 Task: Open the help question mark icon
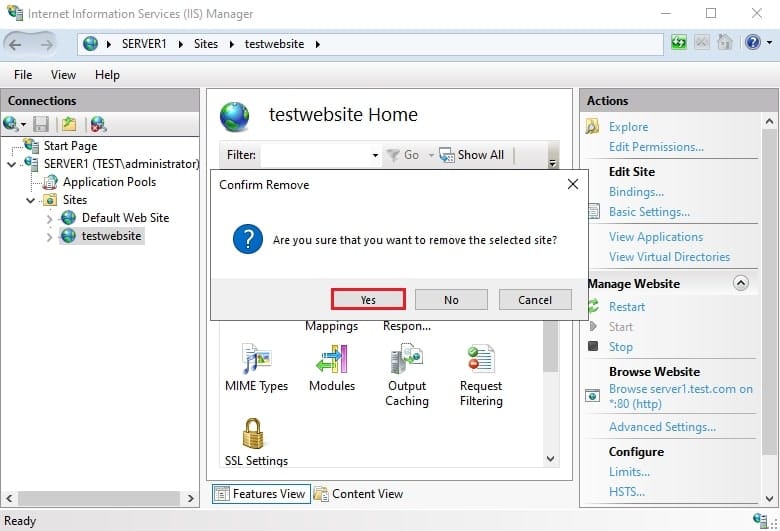753,43
